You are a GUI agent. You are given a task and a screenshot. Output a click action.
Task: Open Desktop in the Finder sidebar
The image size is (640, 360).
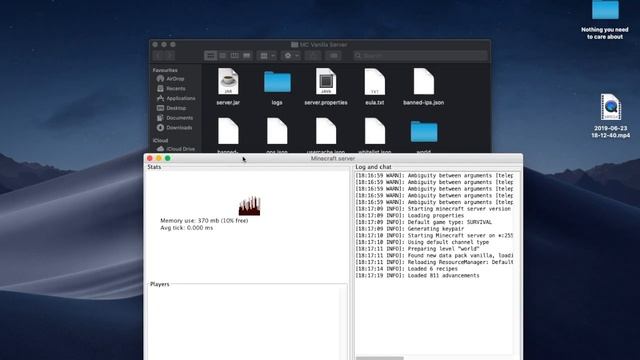click(176, 108)
